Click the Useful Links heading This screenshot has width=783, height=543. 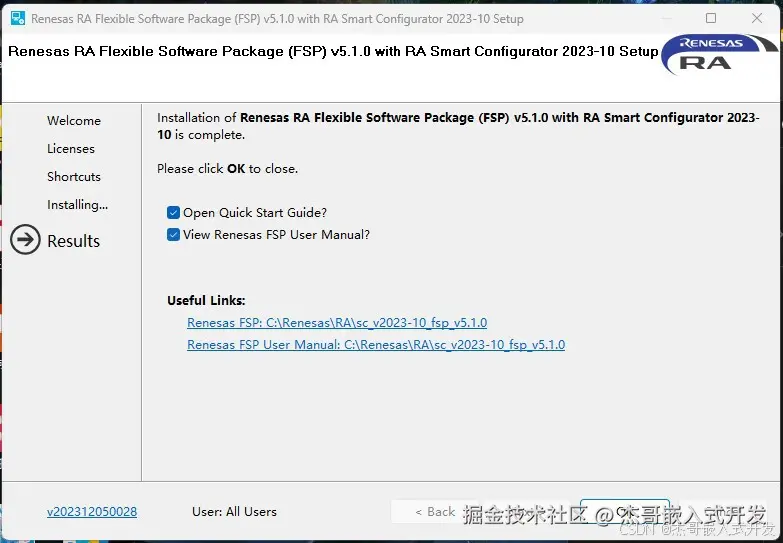tap(206, 300)
